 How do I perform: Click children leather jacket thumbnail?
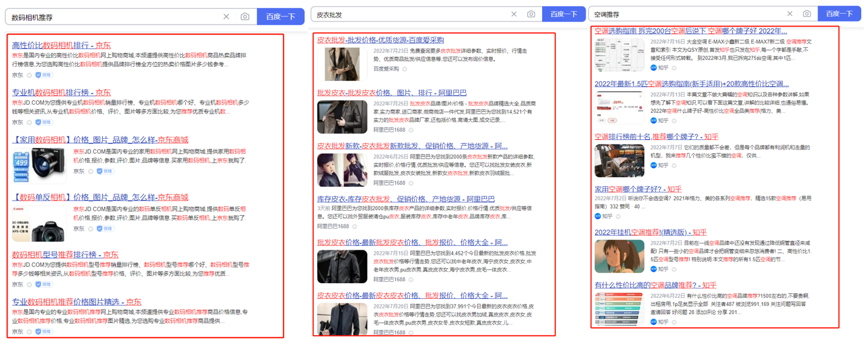click(342, 170)
